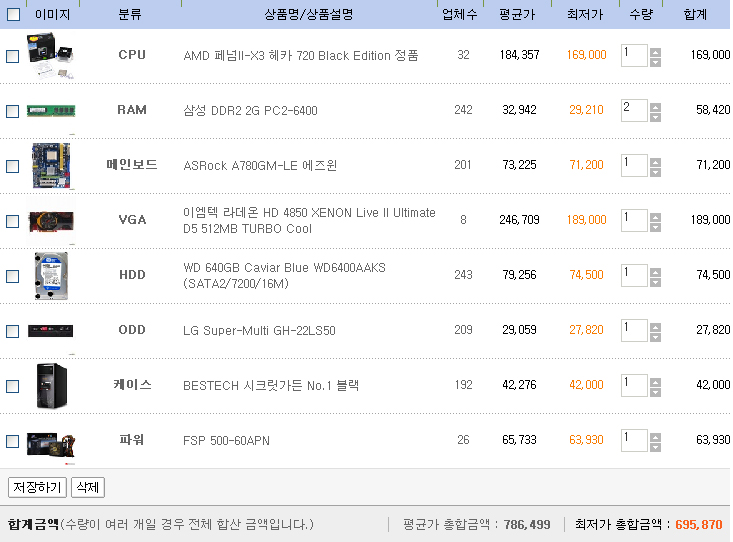Increase HDD quantity with up arrow
733x542 pixels.
655,272
